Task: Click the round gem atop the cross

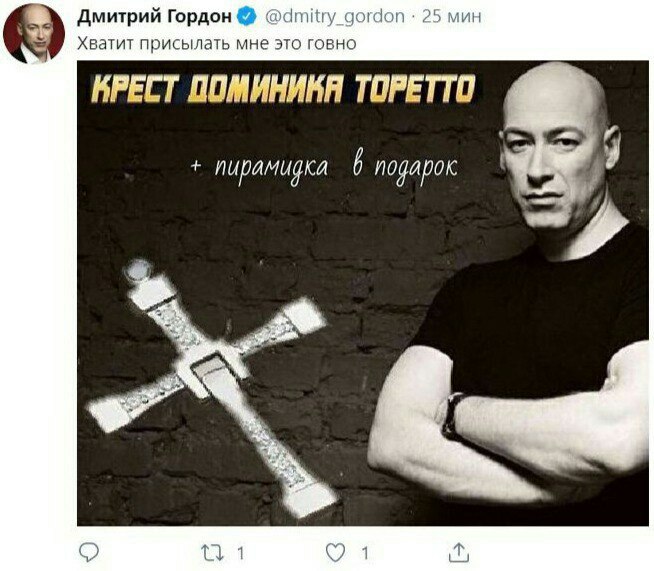Action: [138, 270]
